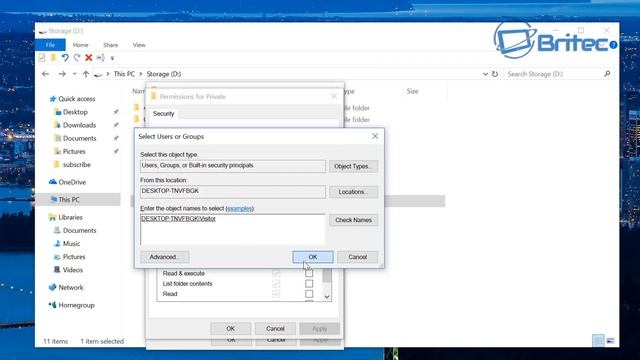Select Quick access in navigation pane
640x360 pixels.
coord(77,99)
